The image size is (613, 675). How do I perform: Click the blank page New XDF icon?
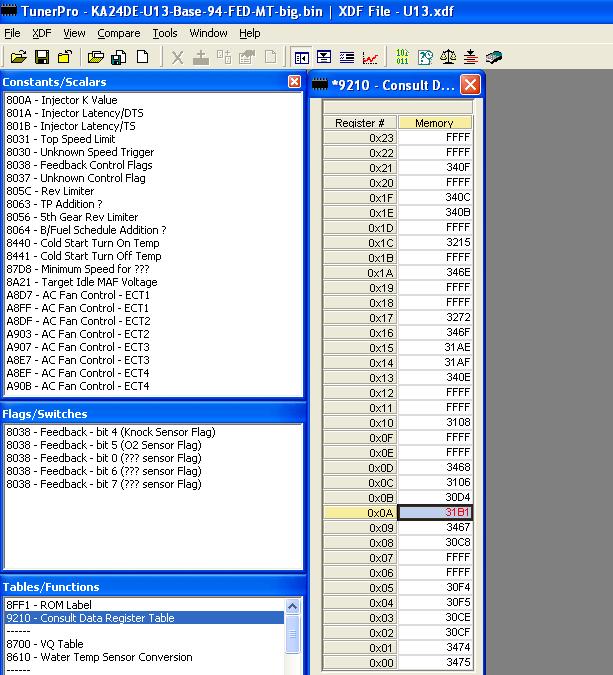coord(142,57)
